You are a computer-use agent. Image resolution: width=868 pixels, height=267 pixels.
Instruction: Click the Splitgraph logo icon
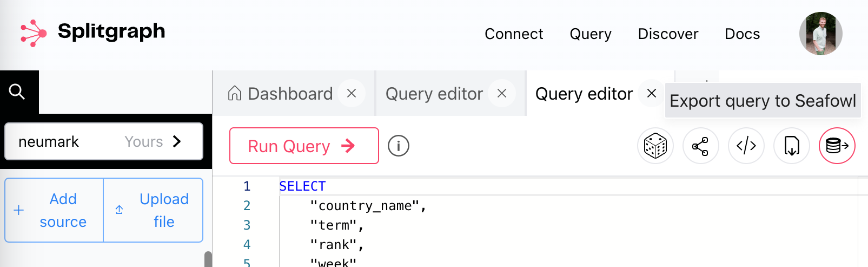point(34,33)
